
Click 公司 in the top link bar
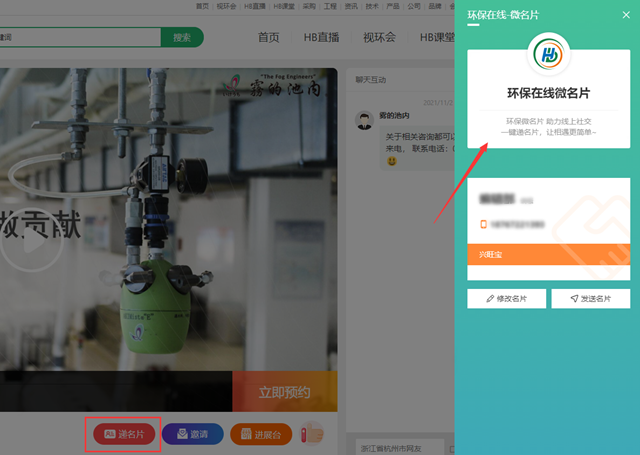[x=413, y=6]
